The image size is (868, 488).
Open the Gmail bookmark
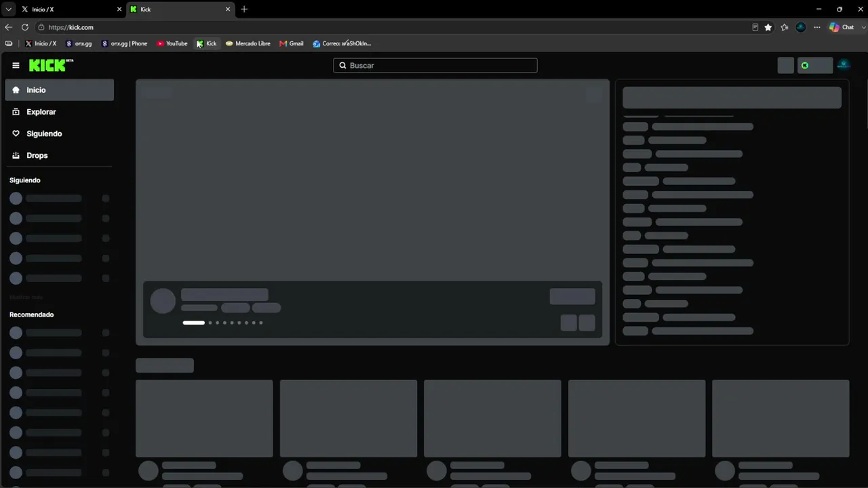(292, 43)
